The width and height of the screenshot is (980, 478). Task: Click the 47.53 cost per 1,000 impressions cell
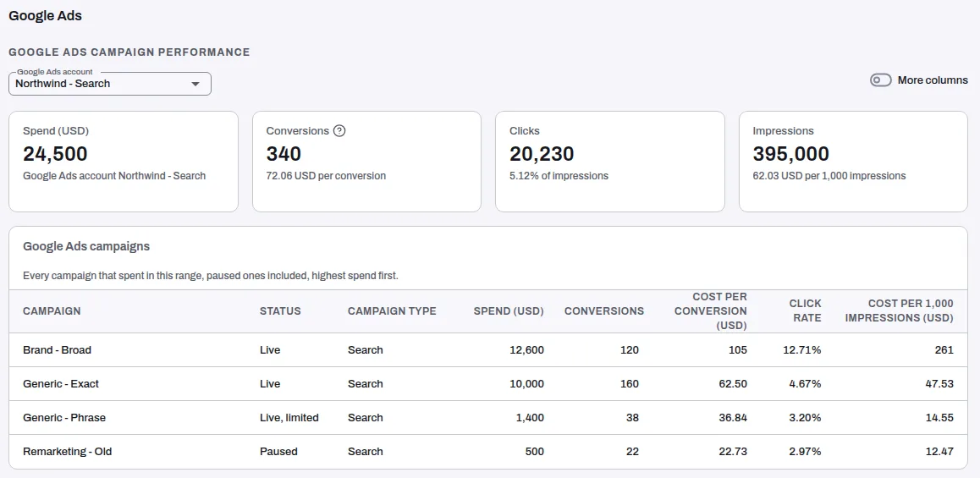[x=939, y=383]
